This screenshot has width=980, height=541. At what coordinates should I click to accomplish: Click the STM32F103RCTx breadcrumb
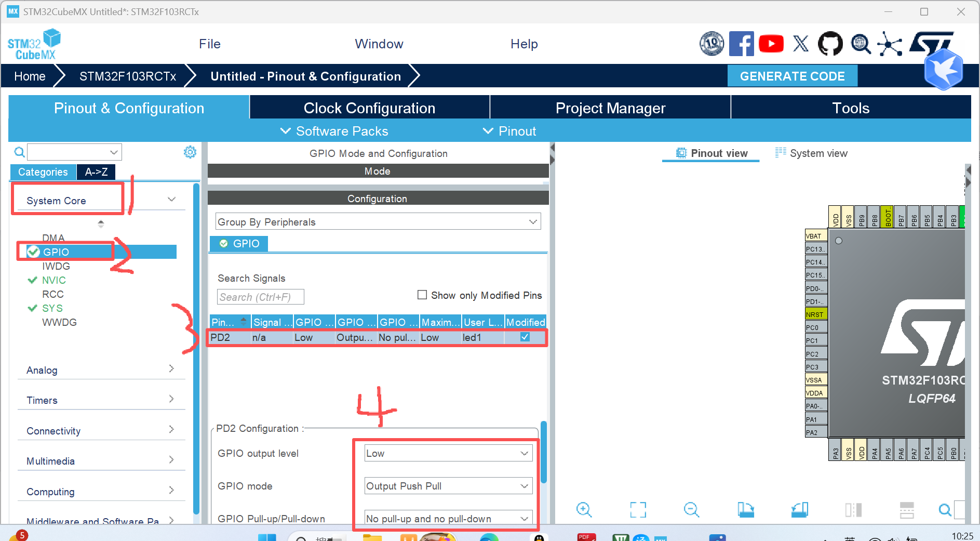(x=128, y=76)
